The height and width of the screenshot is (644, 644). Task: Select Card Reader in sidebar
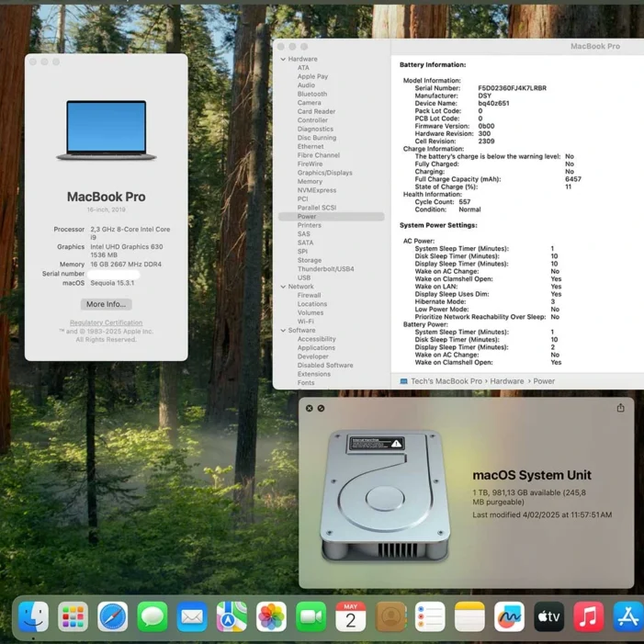click(316, 111)
